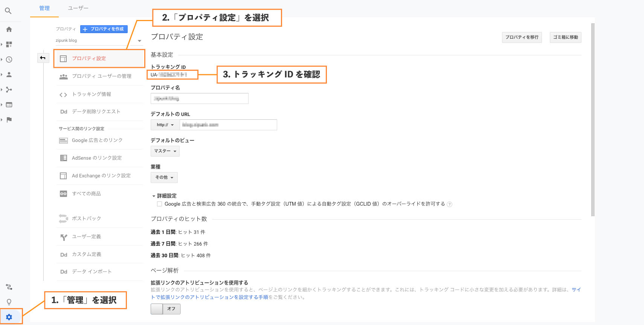Click the back arrow column button

43,58
